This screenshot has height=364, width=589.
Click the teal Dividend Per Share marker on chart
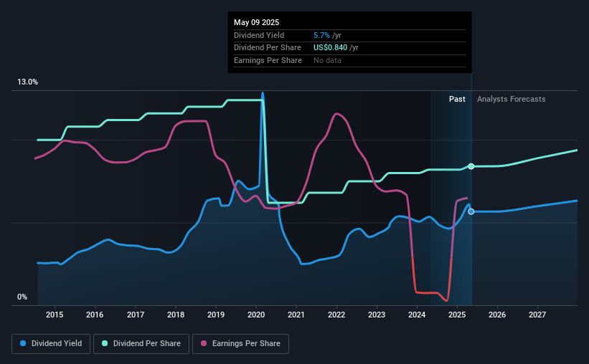(471, 166)
